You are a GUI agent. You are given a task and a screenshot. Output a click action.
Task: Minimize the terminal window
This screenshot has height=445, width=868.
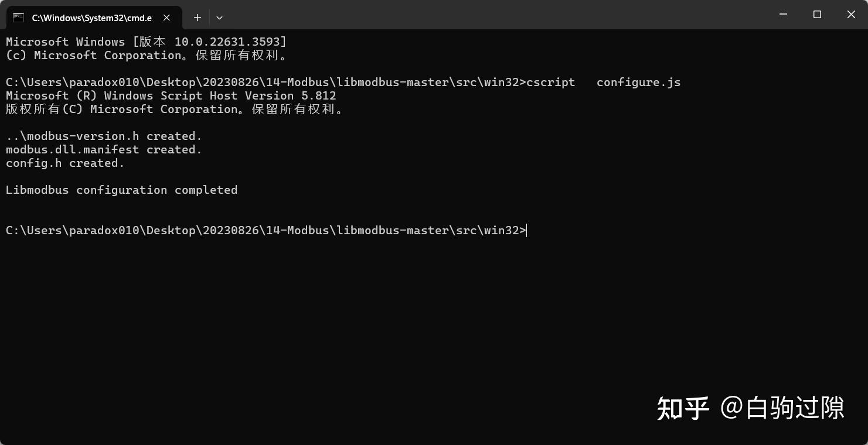pyautogui.click(x=783, y=15)
